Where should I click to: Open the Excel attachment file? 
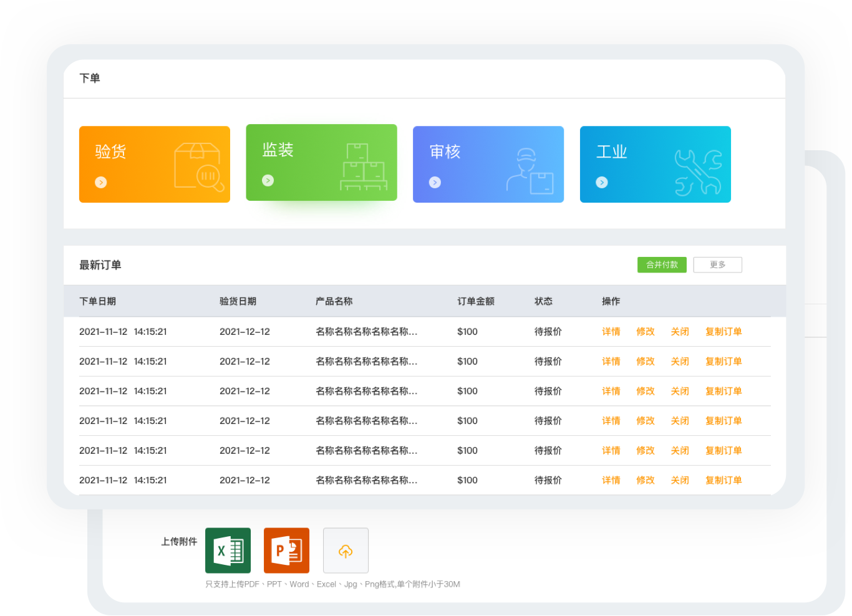click(x=228, y=551)
